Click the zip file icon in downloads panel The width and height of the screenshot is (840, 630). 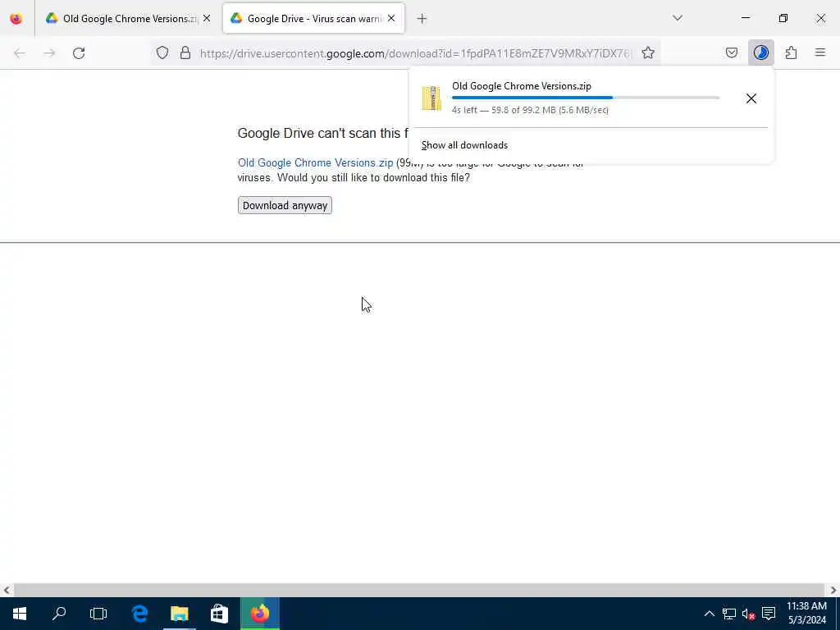click(431, 98)
